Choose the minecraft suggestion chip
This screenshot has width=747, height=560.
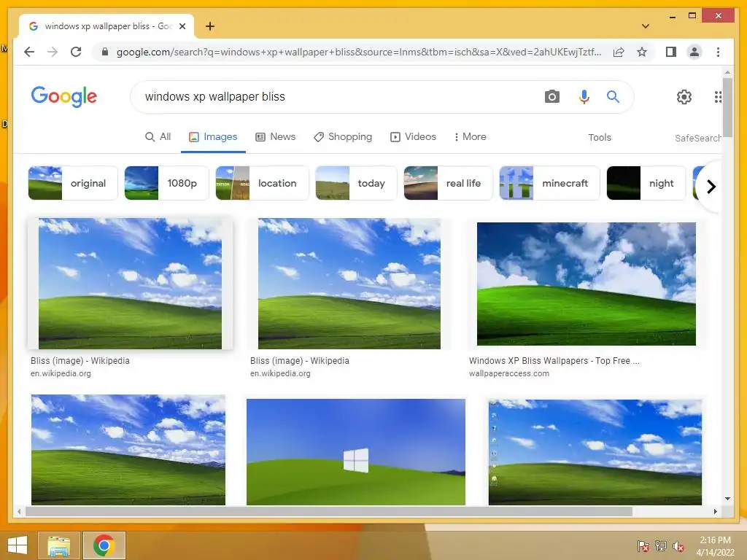click(x=549, y=183)
